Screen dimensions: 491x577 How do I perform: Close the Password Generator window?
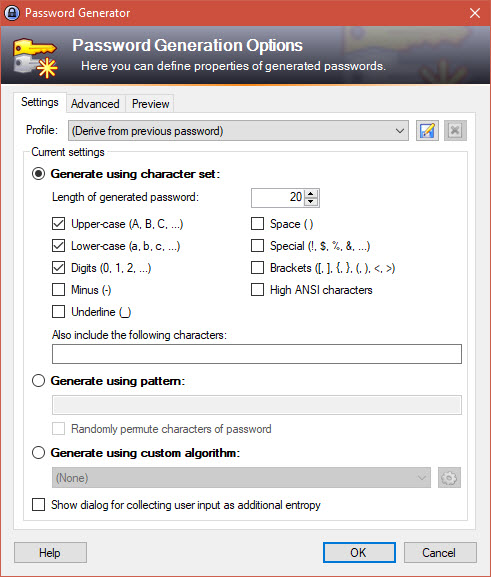pyautogui.click(x=475, y=13)
